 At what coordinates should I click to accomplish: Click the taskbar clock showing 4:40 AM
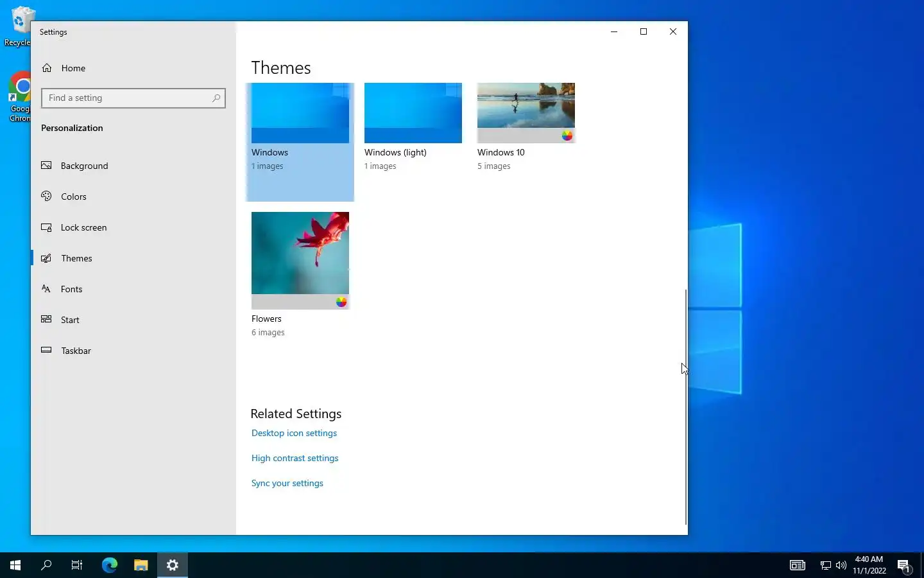pos(869,565)
